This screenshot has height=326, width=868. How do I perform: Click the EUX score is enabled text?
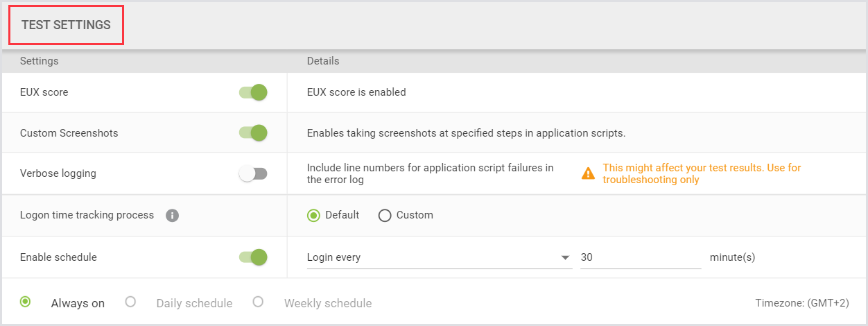pyautogui.click(x=356, y=92)
